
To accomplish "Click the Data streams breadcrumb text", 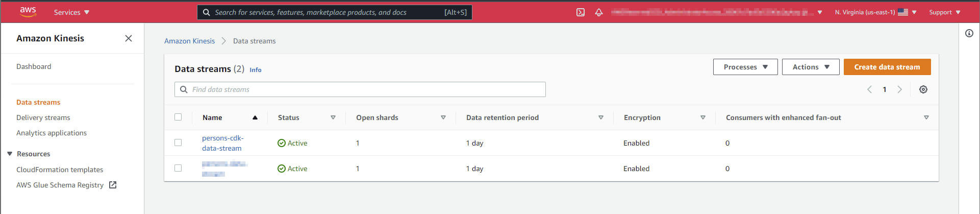I will tap(254, 41).
